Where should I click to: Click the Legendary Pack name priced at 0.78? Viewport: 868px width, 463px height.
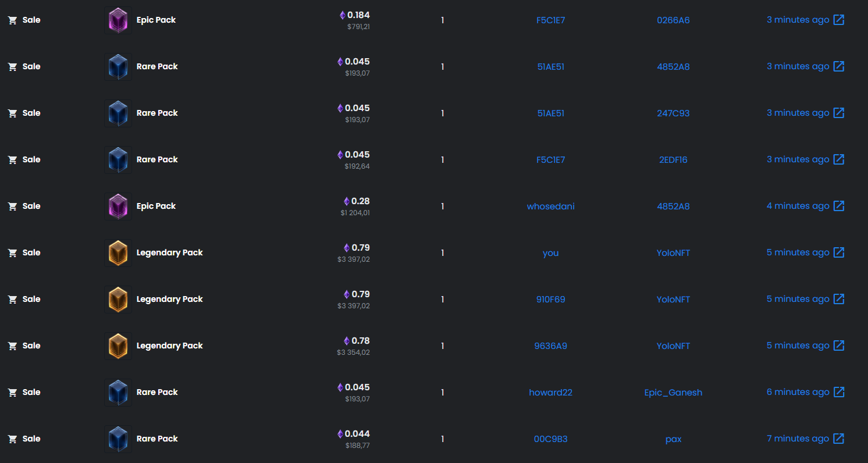tap(169, 346)
